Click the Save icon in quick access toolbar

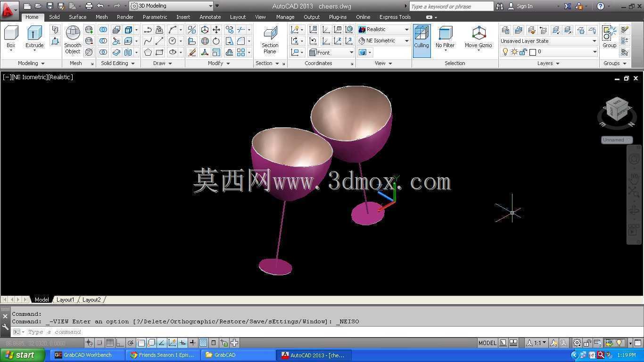50,6
